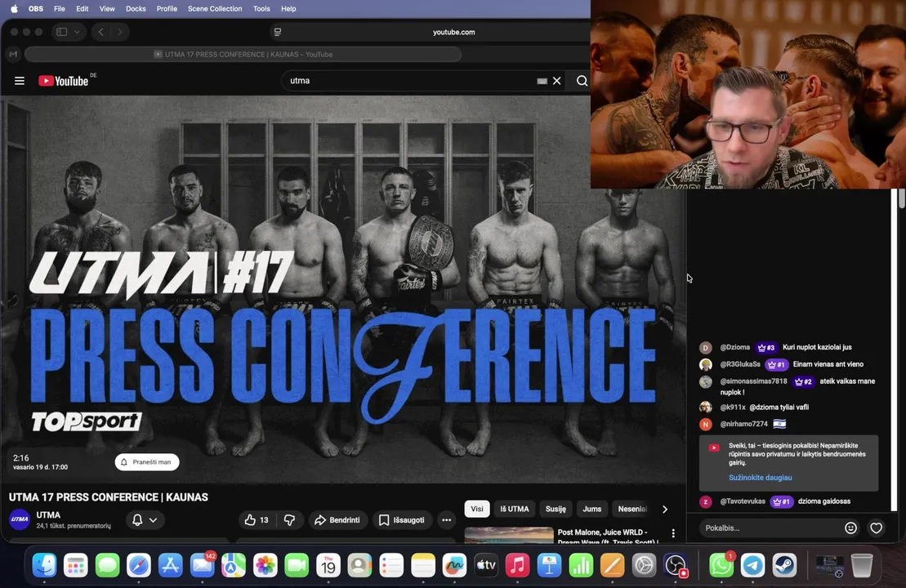Open Post Malone, Juice WRLD video thumbnail
The width and height of the screenshot is (906, 588).
pyautogui.click(x=508, y=536)
